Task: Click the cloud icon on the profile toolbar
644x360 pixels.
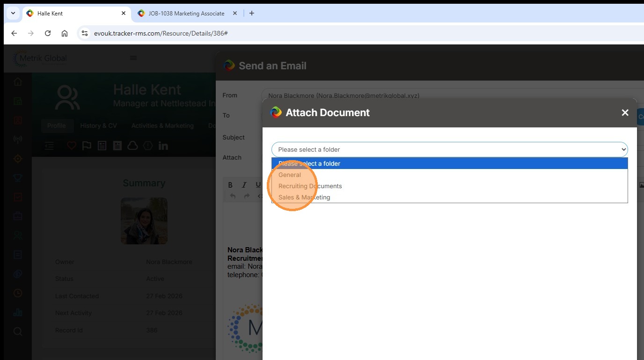Action: tap(132, 146)
